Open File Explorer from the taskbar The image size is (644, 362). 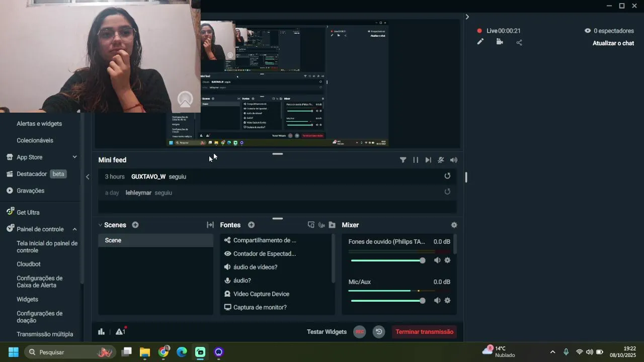click(x=145, y=352)
